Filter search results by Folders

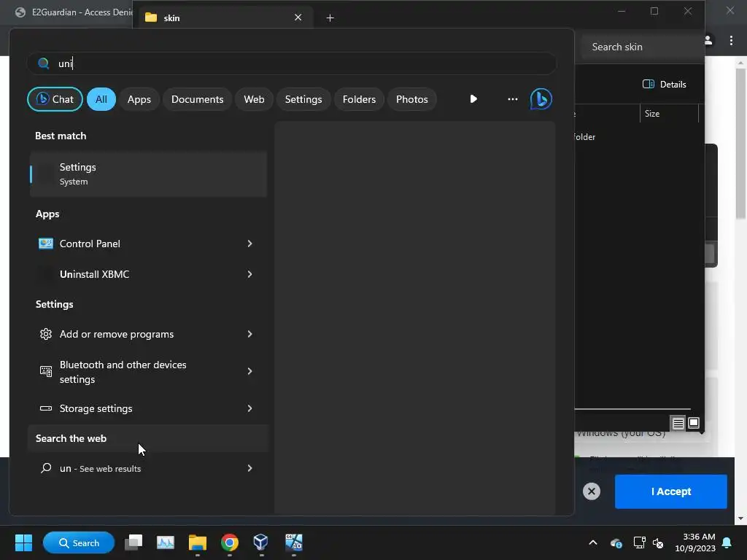click(359, 99)
